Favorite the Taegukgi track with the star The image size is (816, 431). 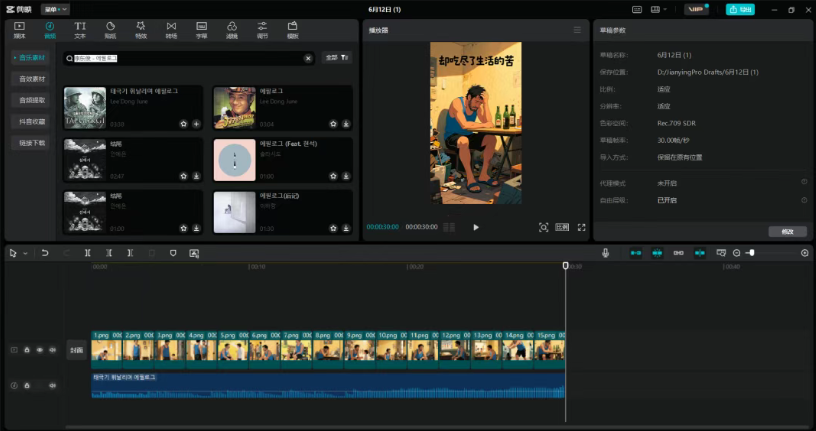(183, 124)
